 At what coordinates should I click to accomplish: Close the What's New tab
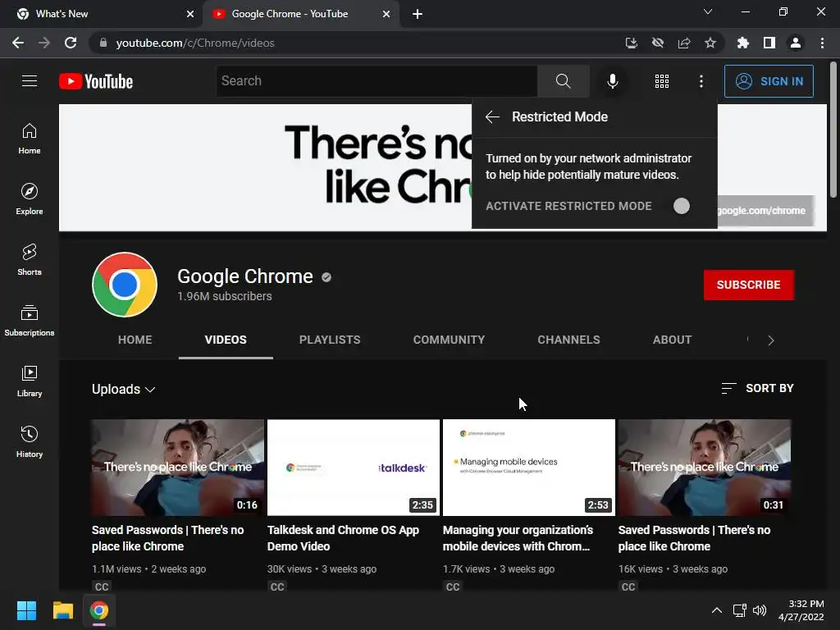pyautogui.click(x=190, y=14)
